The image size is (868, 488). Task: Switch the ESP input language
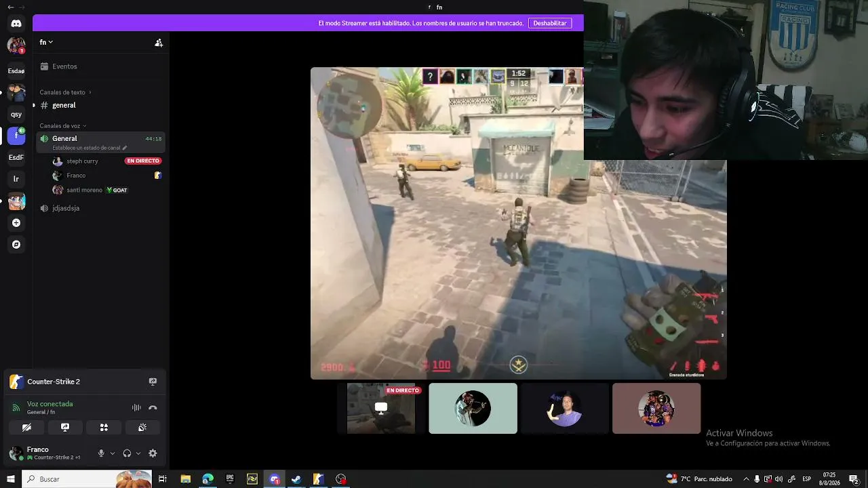[x=806, y=479]
